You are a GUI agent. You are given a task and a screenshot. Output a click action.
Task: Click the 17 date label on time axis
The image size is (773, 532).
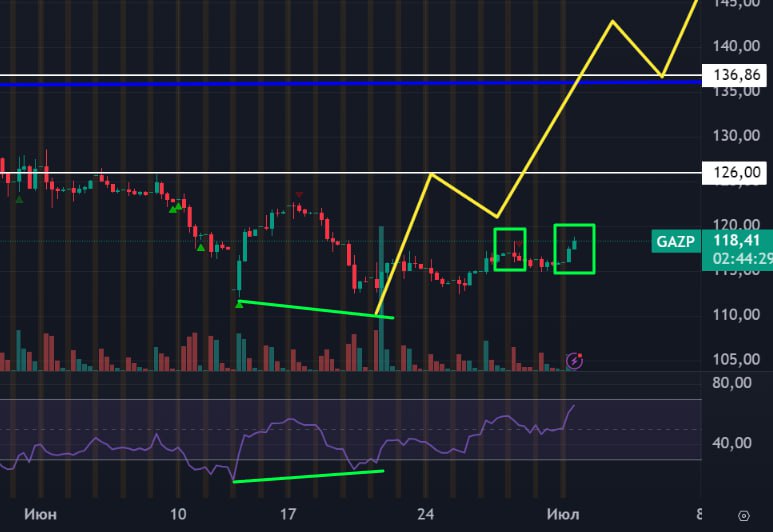pos(288,515)
